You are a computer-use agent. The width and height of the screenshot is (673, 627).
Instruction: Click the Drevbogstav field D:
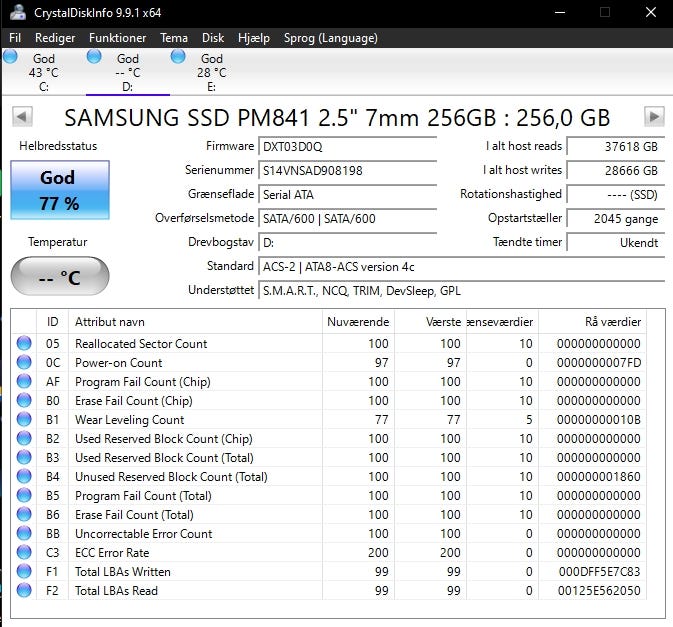348,243
